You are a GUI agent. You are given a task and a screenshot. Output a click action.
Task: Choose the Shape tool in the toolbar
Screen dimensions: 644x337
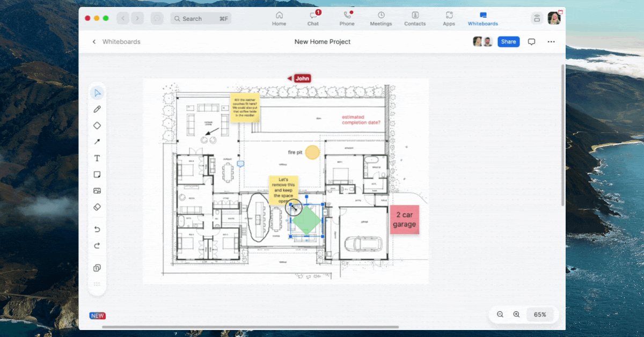pos(97,125)
